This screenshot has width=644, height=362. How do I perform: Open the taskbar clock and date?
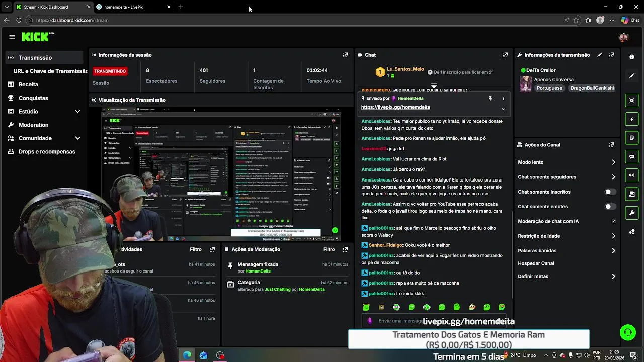point(614,355)
